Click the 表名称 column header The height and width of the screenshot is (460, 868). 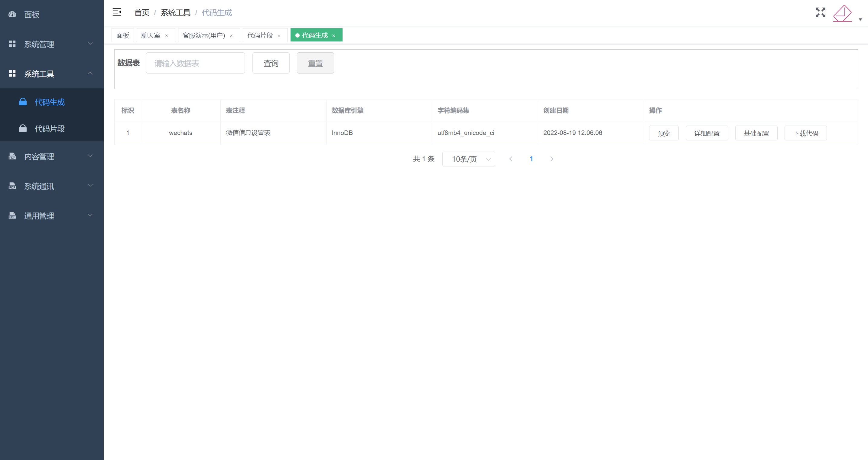[180, 111]
